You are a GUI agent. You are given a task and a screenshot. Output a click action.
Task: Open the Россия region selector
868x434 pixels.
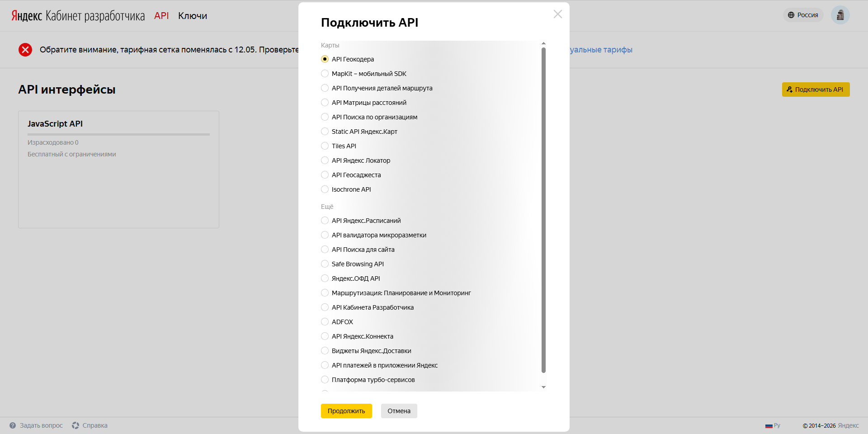coord(803,15)
